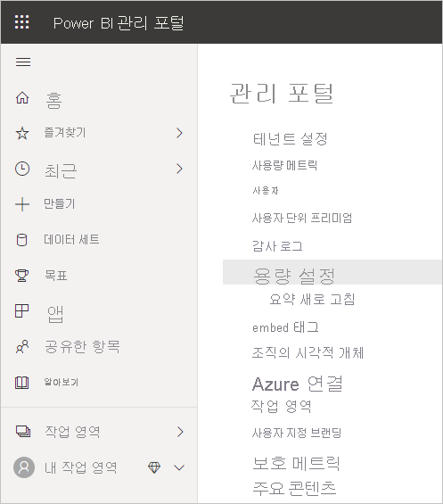
Task: Open 작업 영역 in the admin portal list
Action: pyautogui.click(x=282, y=406)
